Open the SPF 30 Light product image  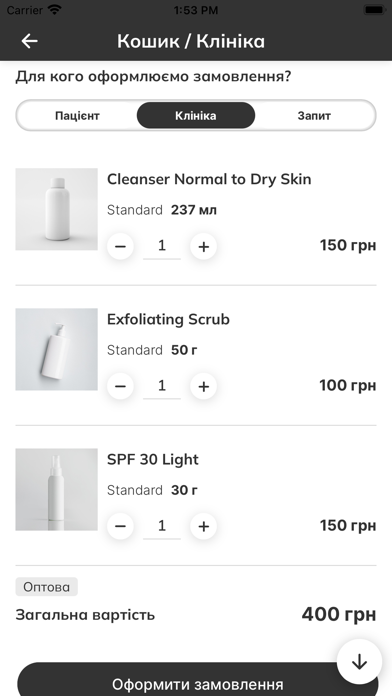coord(56,490)
